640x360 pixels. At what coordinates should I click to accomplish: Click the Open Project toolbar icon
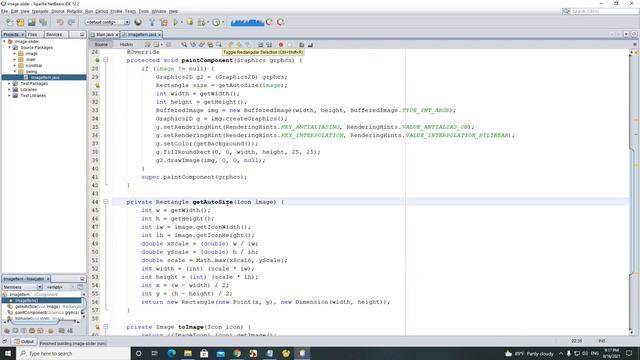(x=31, y=22)
